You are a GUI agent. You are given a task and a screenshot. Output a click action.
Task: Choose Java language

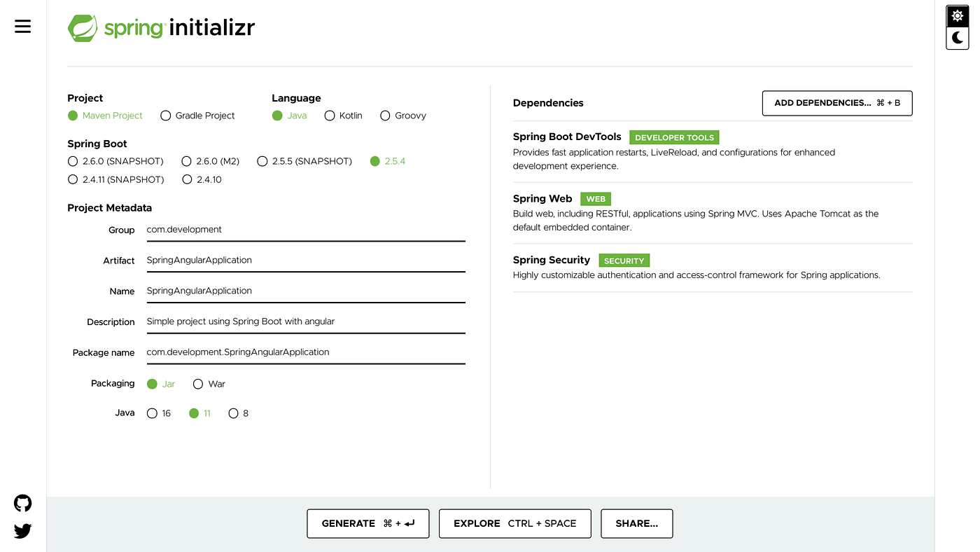290,116
